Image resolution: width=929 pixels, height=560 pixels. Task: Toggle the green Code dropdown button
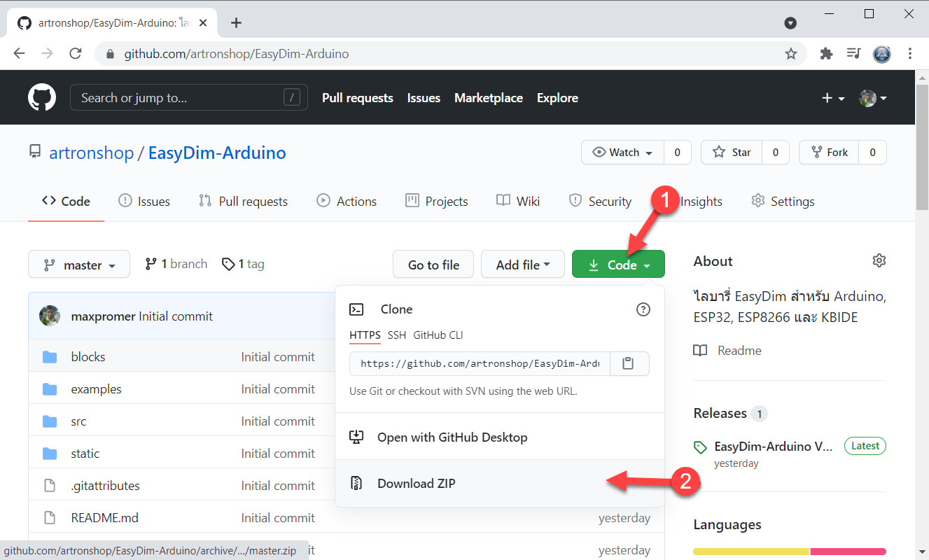point(618,265)
